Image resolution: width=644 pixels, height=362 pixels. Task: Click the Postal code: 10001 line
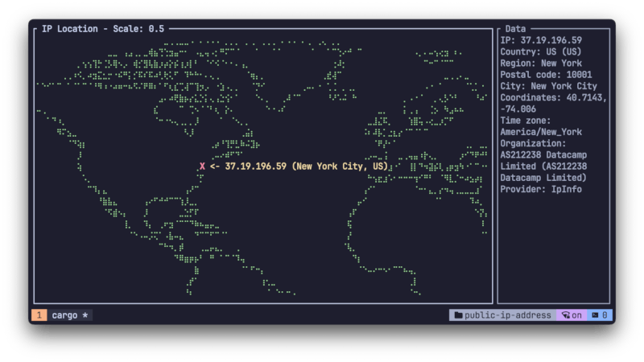pyautogui.click(x=547, y=74)
